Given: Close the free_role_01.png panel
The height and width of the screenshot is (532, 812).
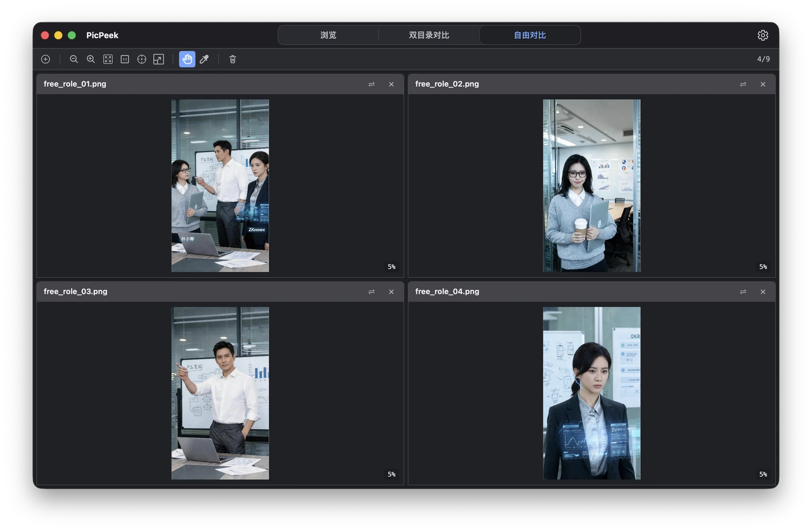Looking at the screenshot, I should 391,84.
